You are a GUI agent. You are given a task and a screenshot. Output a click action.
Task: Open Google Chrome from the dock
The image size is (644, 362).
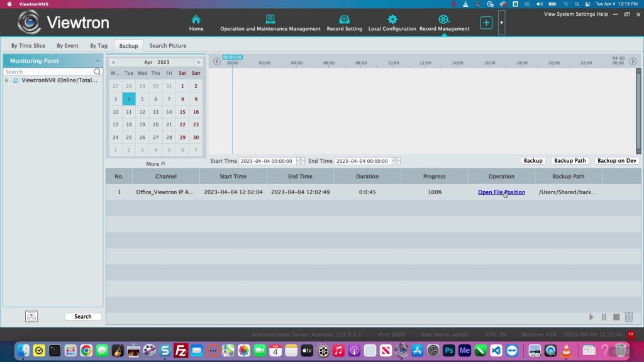86,351
